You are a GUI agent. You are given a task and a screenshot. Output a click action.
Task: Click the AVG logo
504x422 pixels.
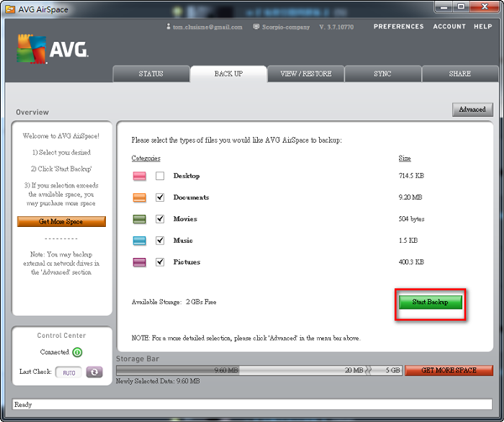click(52, 49)
